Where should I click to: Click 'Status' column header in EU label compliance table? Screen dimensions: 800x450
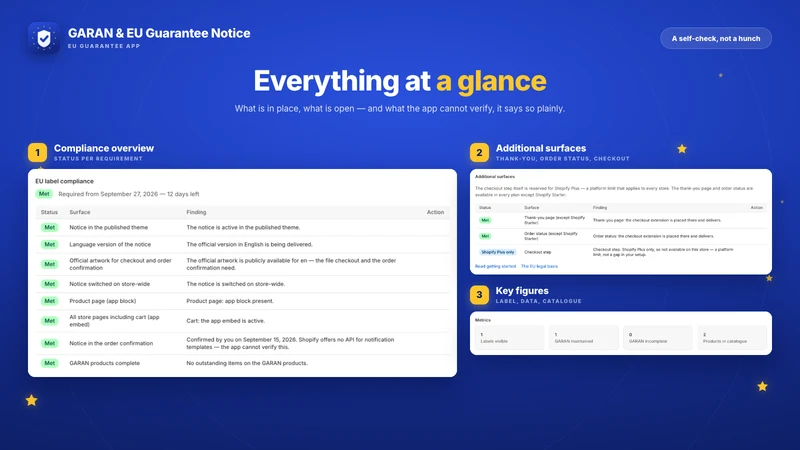49,212
